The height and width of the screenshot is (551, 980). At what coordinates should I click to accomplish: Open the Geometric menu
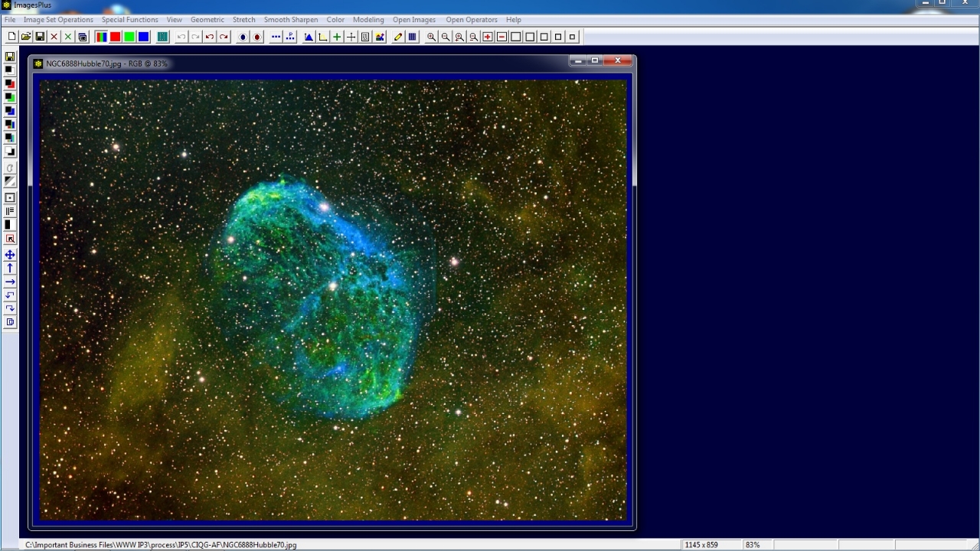click(x=207, y=20)
